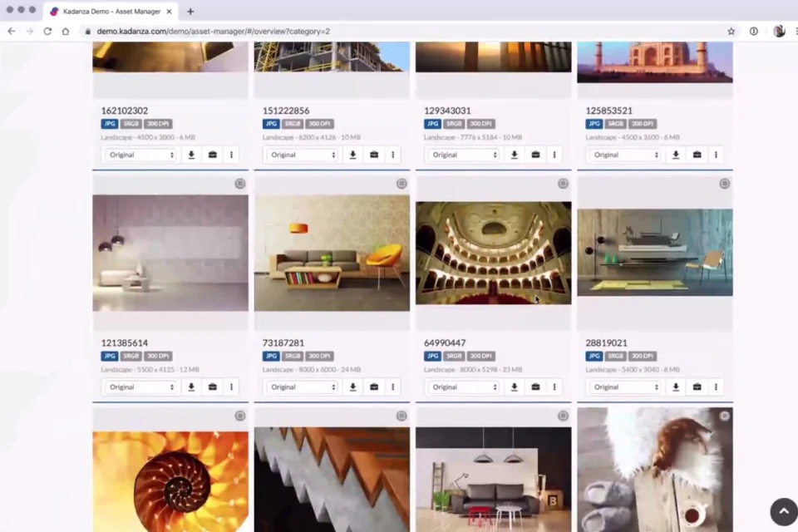Image resolution: width=798 pixels, height=532 pixels.
Task: Add asset 162102302 to briefcase
Action: click(x=213, y=155)
